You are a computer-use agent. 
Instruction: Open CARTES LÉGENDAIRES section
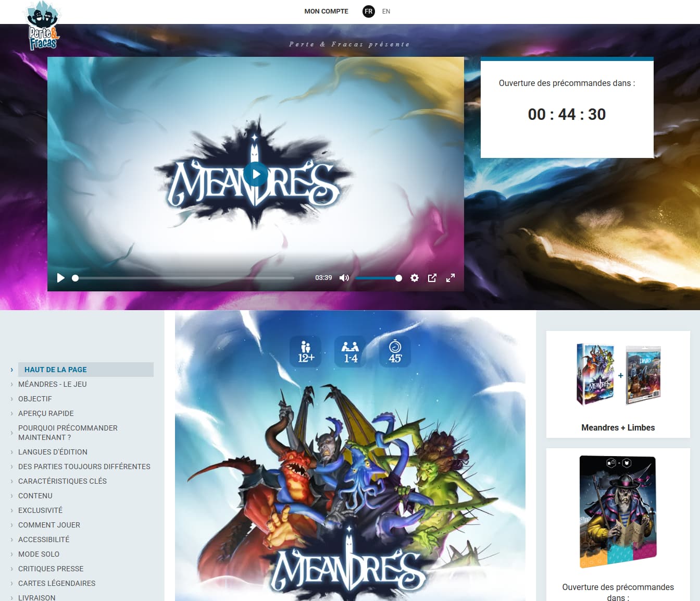coord(57,583)
